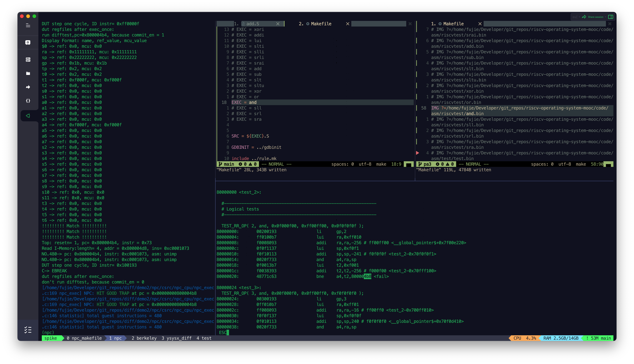This screenshot has height=364, width=634.
Task: Click the highlighted 4b8 search match
Action: [368, 276]
